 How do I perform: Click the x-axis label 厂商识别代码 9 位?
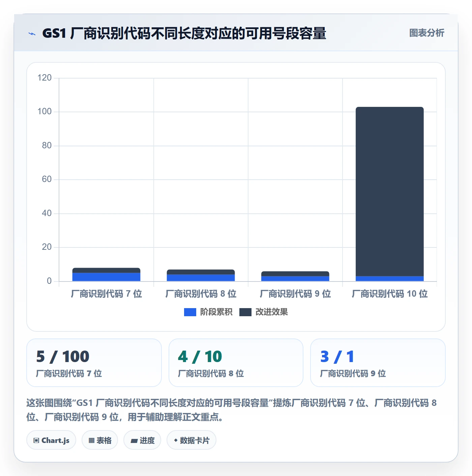[295, 294]
